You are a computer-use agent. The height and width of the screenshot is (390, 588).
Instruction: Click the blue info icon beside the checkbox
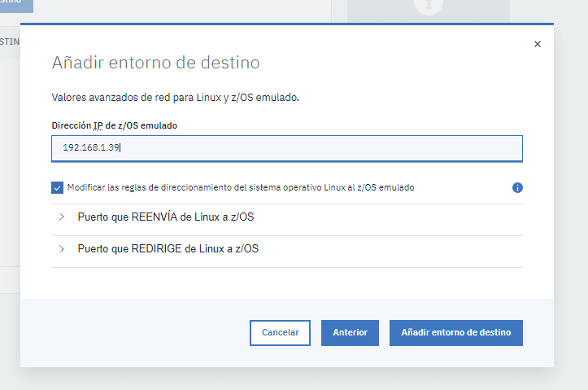click(517, 187)
